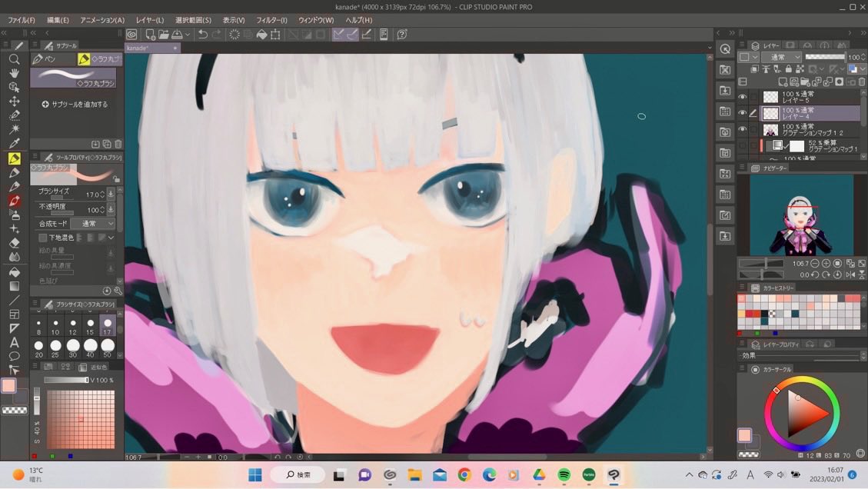
Task: Open the ファイル(F) menu
Action: (21, 20)
